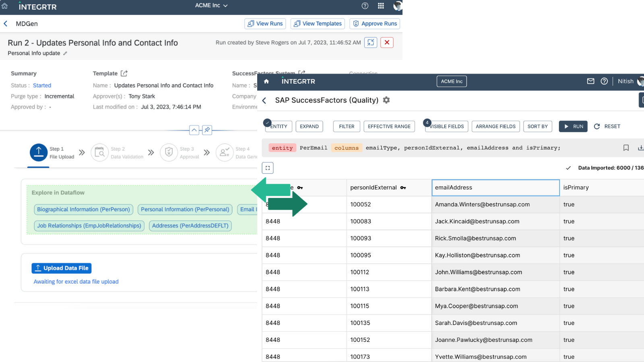
Task: Select cell John.Williams@bestrunsap.com
Action: click(x=495, y=272)
